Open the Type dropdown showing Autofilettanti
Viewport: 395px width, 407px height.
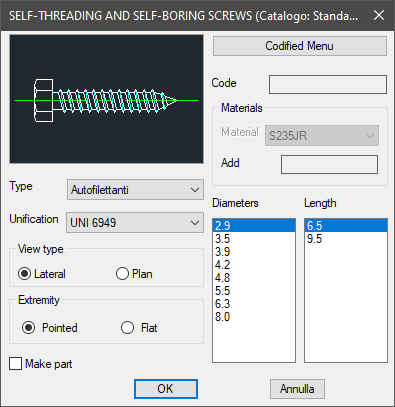(x=135, y=190)
